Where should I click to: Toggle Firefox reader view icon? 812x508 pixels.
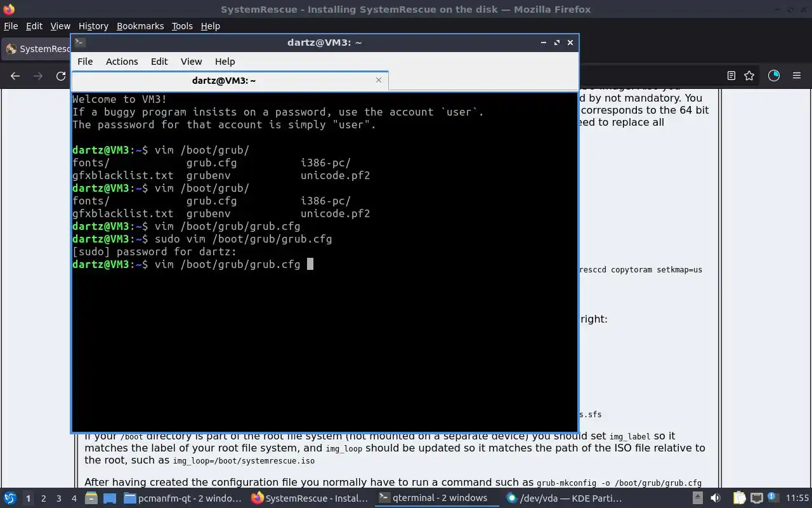pos(731,76)
